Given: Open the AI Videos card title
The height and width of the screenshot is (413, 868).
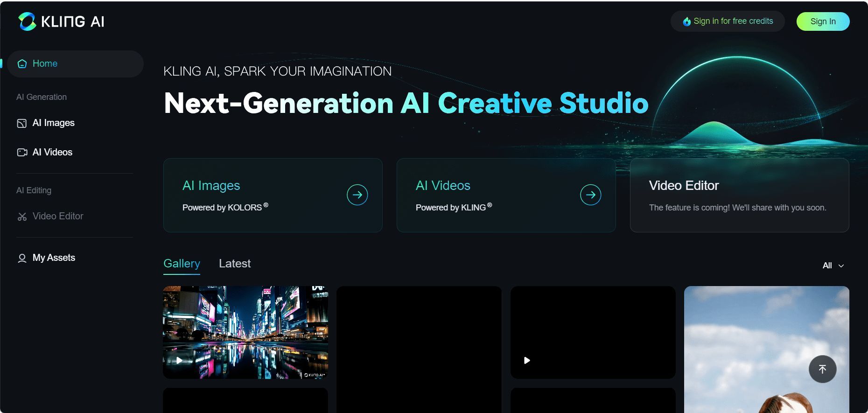Looking at the screenshot, I should (443, 186).
